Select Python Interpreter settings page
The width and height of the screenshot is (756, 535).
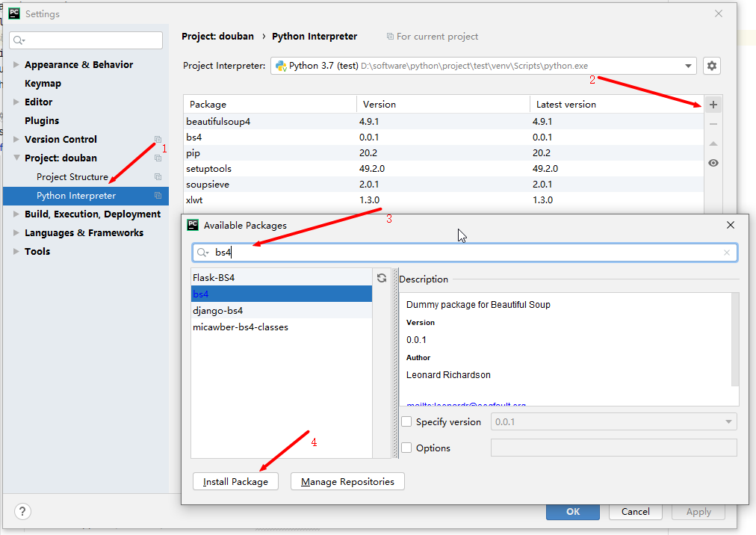[86, 196]
